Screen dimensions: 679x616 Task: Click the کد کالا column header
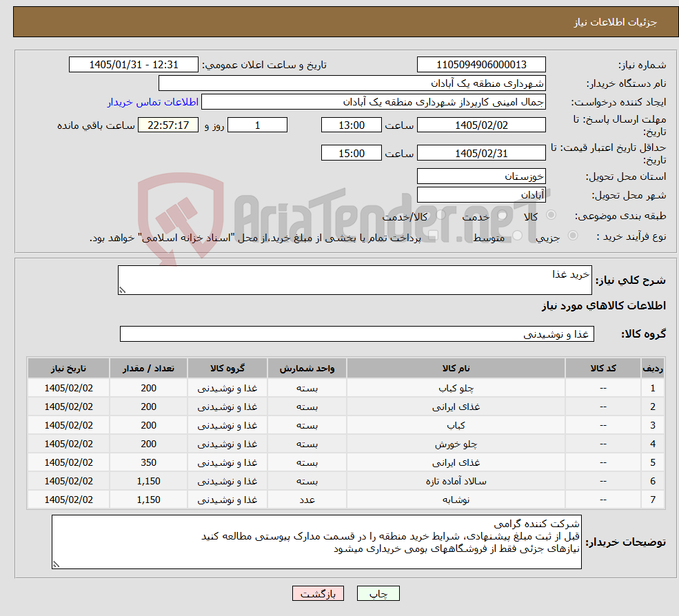point(602,369)
